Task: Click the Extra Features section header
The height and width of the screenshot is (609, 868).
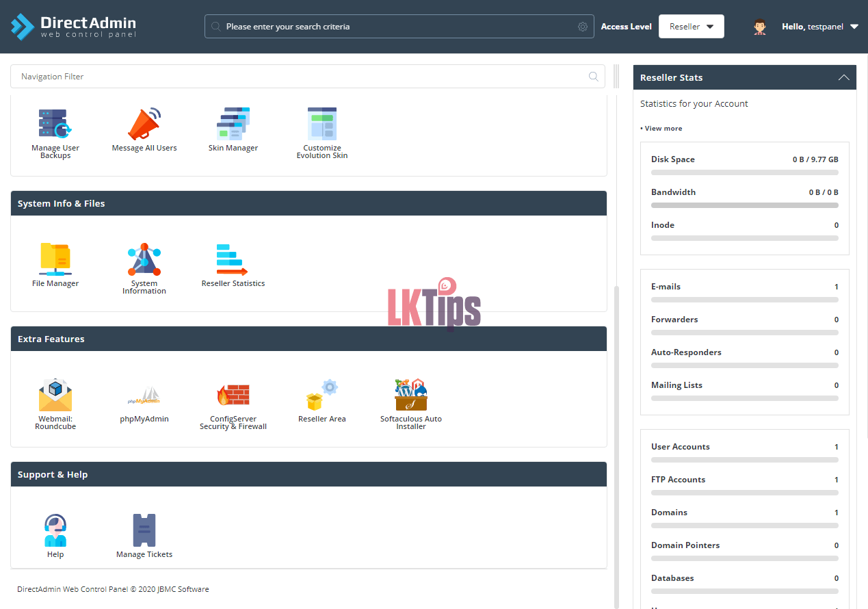Action: click(308, 339)
